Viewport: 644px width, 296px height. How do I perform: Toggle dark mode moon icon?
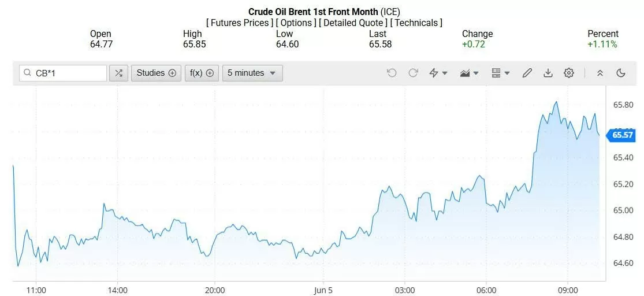point(621,73)
